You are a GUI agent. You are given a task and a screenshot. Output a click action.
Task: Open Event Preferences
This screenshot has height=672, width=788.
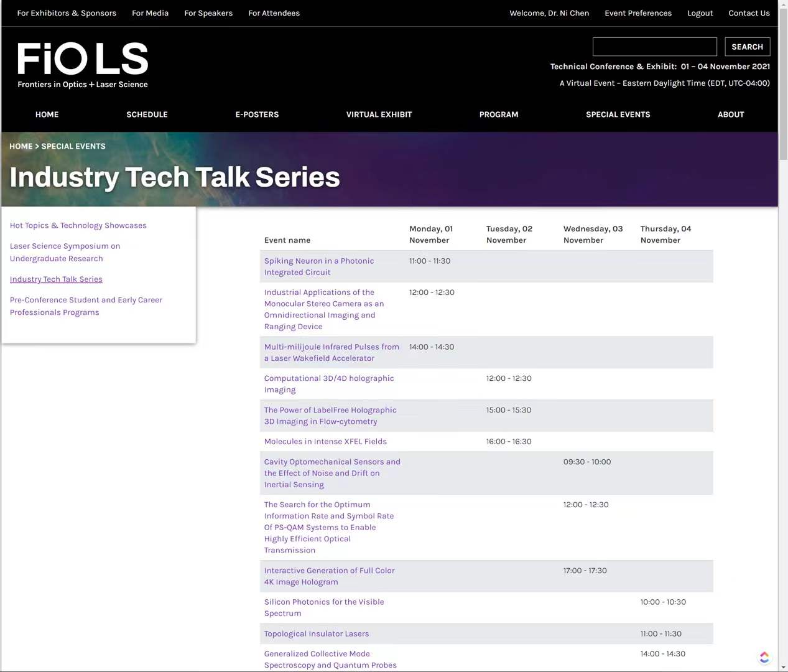637,13
